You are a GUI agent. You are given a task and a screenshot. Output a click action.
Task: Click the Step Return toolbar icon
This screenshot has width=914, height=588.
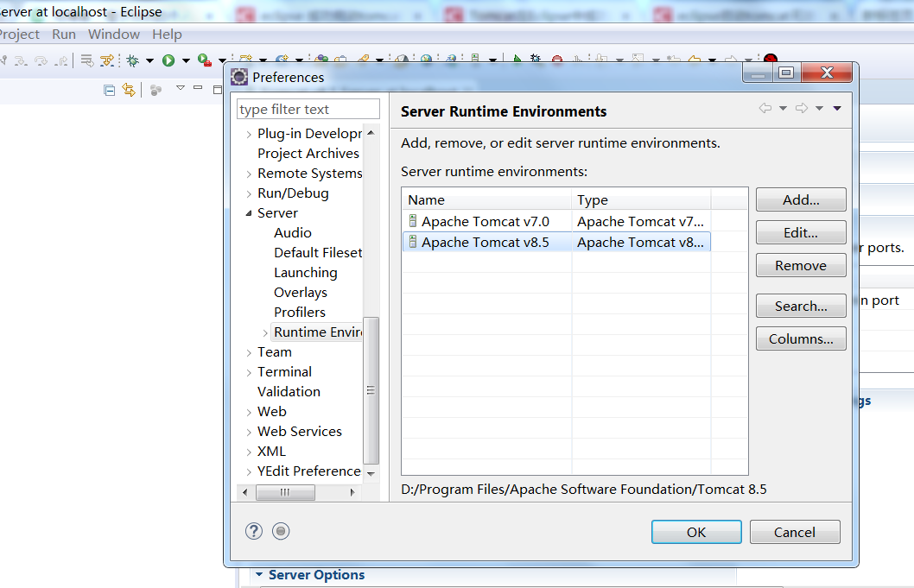click(x=62, y=60)
